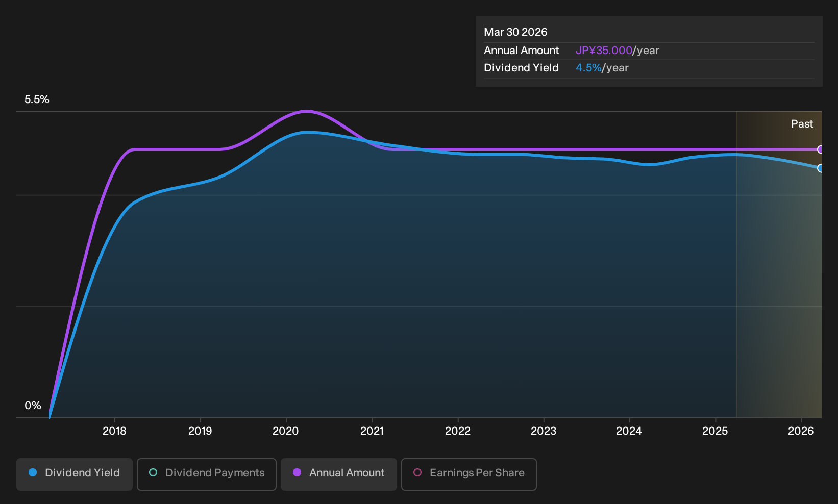This screenshot has height=504, width=838.
Task: Click the 2020 x-axis label
Action: [x=286, y=431]
